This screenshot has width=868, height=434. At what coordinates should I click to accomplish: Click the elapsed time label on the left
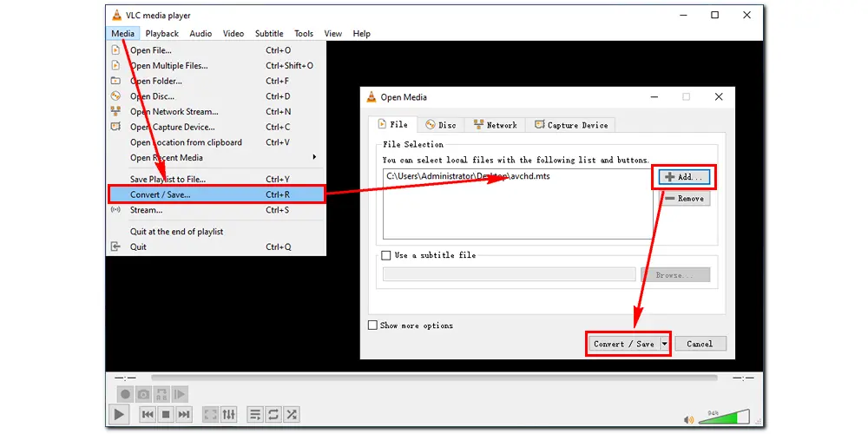pyautogui.click(x=124, y=378)
